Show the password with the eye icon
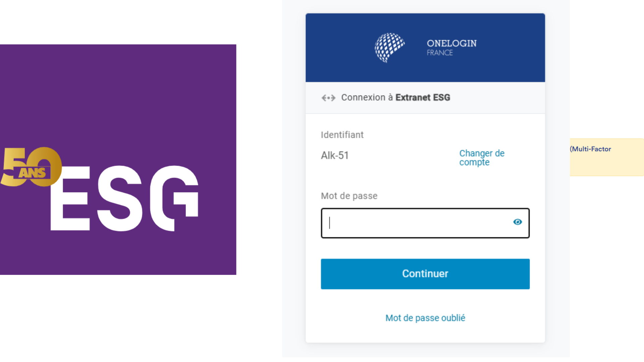 (x=518, y=222)
